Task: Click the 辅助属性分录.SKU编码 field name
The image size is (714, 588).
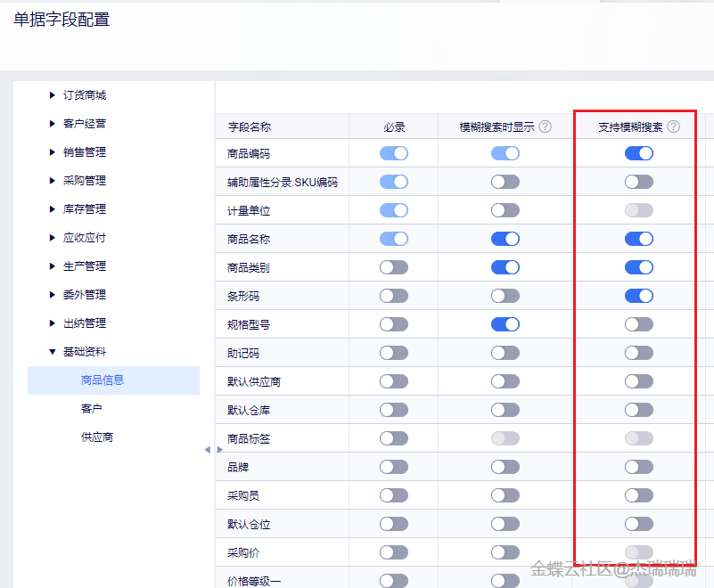Action: click(283, 183)
